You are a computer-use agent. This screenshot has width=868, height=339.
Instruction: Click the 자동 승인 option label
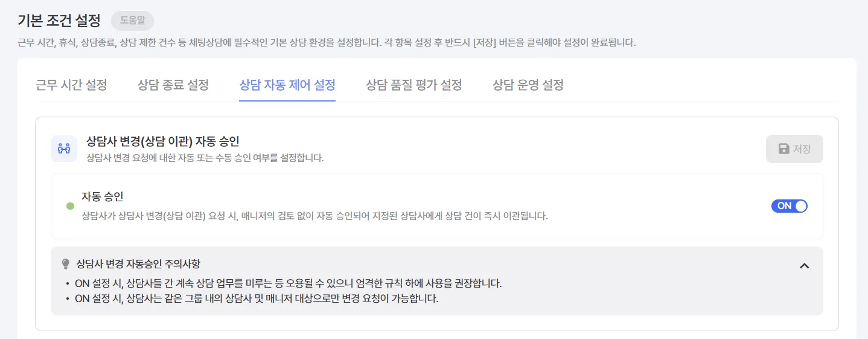tap(103, 196)
